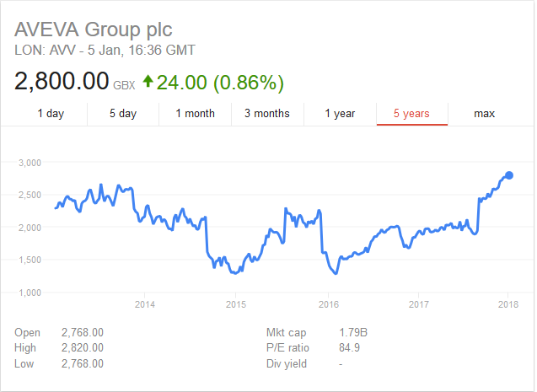
Task: Click the 2015 label on the axis
Action: [x=235, y=304]
